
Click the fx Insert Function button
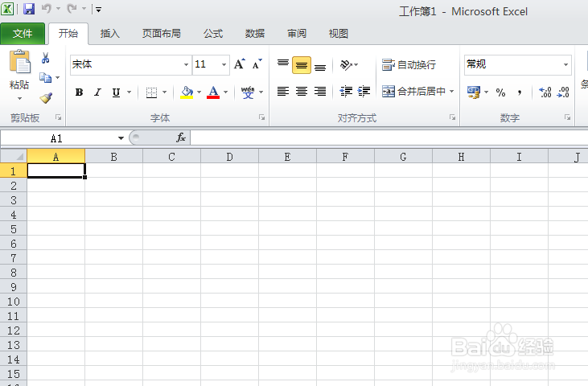point(181,138)
